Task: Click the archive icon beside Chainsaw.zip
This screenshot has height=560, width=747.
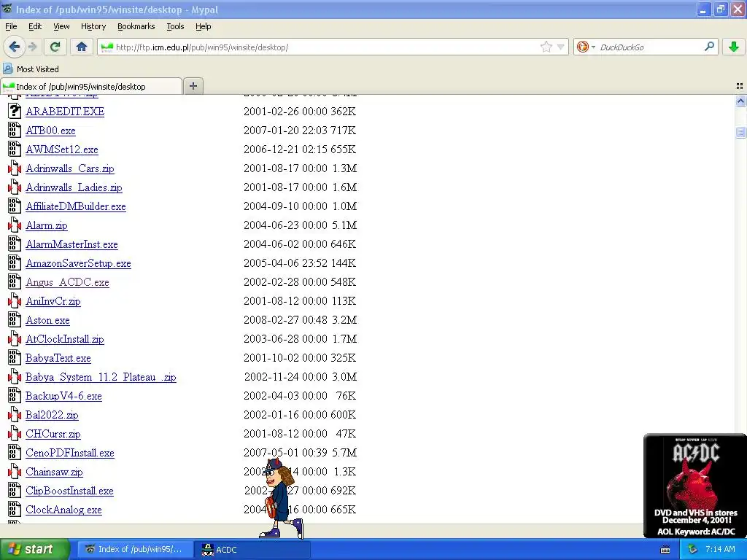Action: 15,472
